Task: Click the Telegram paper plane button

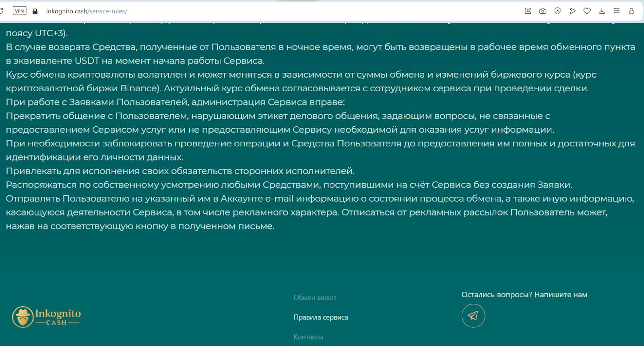Action: tap(473, 316)
